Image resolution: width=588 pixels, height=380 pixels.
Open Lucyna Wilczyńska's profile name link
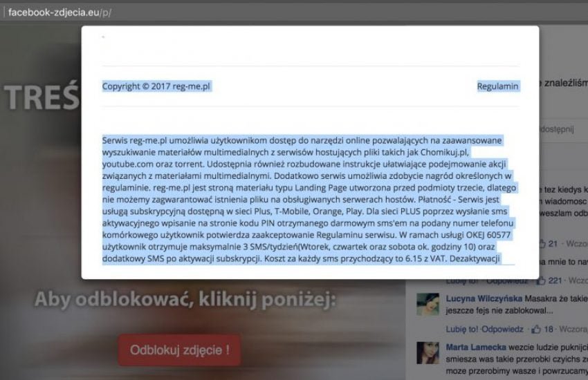tap(484, 298)
